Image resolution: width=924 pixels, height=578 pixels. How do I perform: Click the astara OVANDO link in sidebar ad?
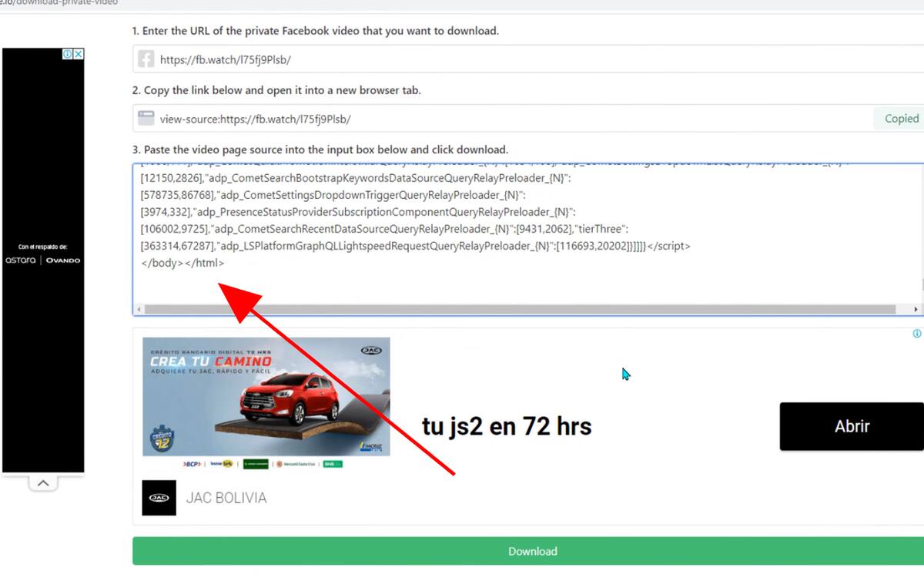(44, 260)
